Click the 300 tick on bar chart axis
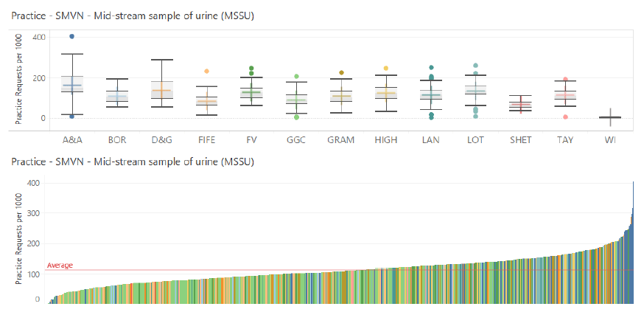 click(33, 213)
